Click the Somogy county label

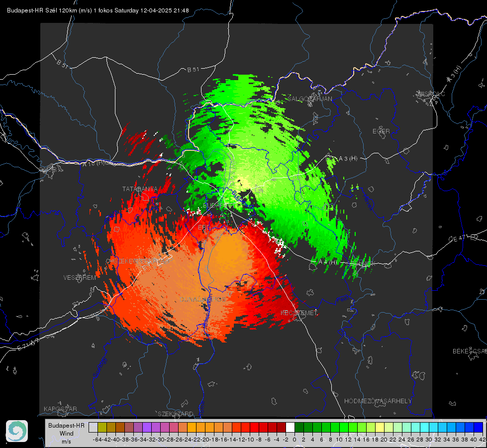(100, 367)
